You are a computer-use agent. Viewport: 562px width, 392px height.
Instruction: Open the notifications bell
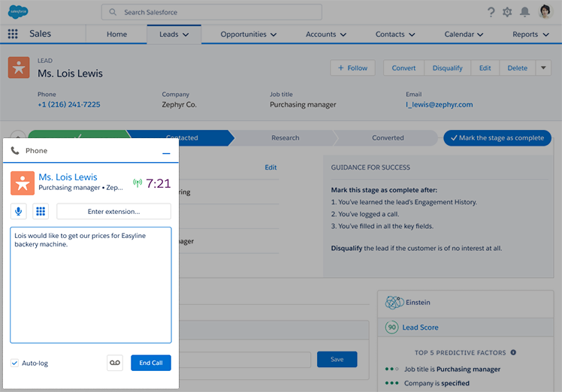pyautogui.click(x=524, y=12)
